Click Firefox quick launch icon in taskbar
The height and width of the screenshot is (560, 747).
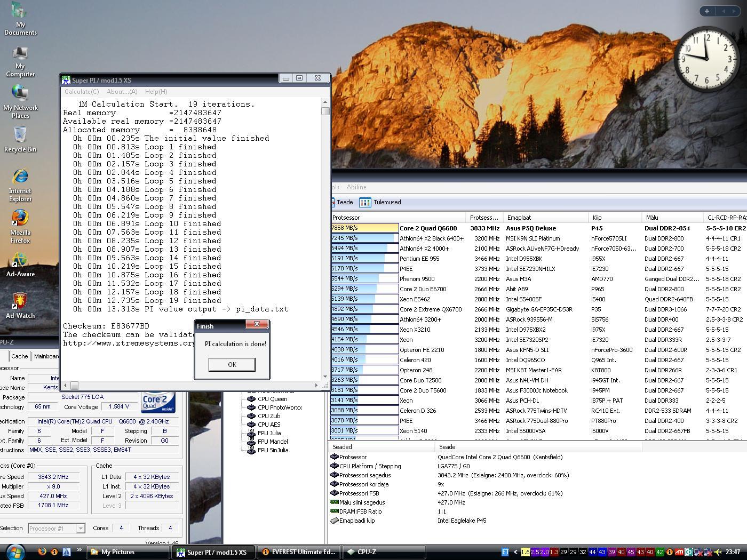tap(42, 552)
